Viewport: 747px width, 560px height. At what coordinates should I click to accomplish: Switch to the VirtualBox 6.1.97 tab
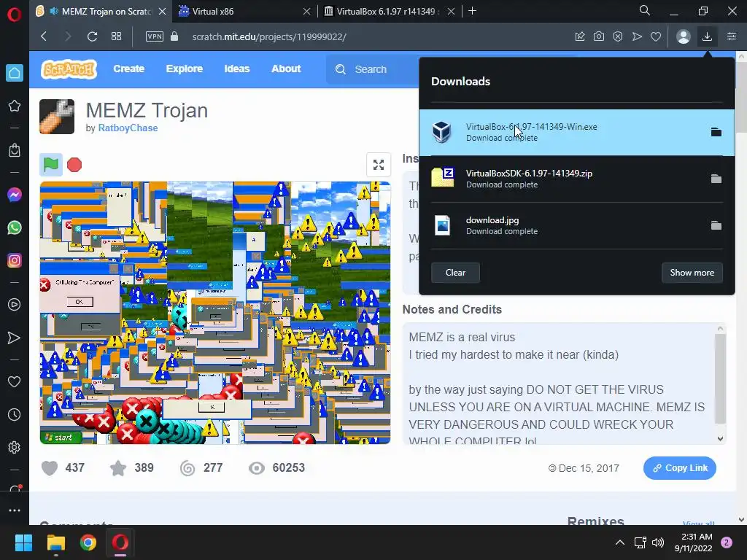pos(388,12)
